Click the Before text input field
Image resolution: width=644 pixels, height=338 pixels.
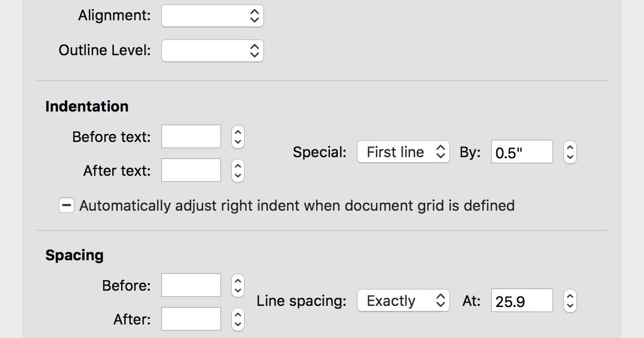tap(191, 136)
